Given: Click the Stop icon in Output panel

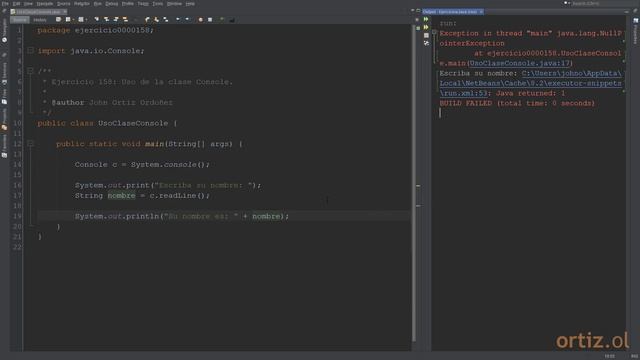Looking at the screenshot, I should point(426,36).
